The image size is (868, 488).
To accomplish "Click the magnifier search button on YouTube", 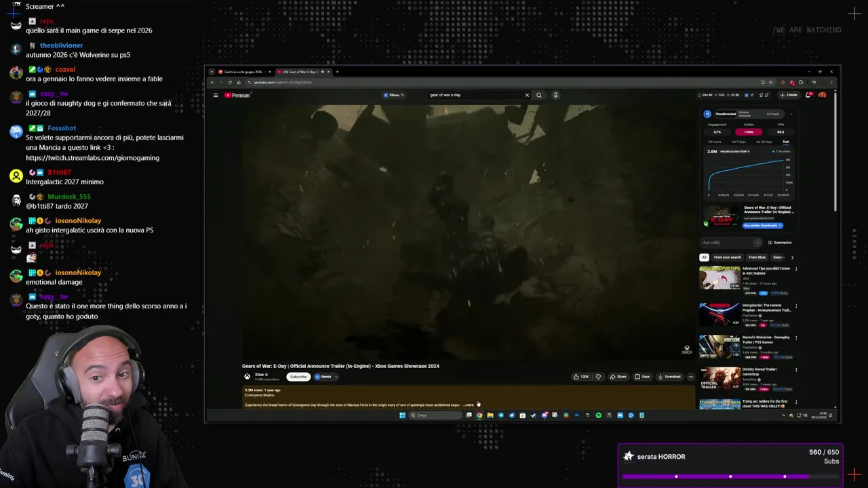I will click(x=539, y=95).
